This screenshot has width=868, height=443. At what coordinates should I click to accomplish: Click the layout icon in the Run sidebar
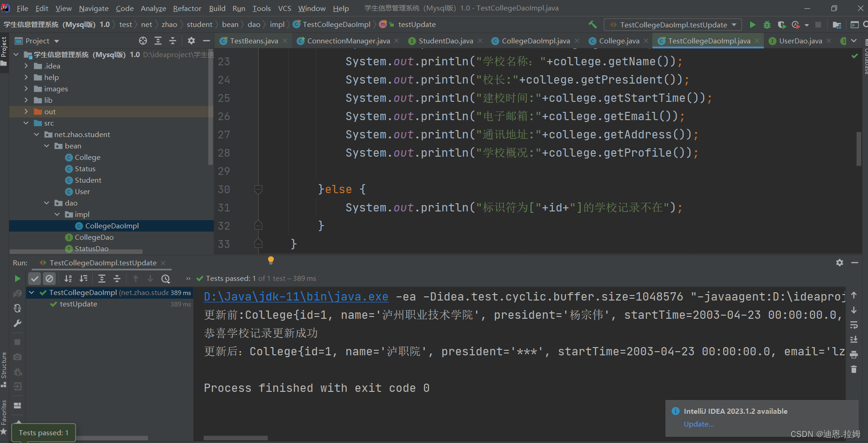click(17, 405)
